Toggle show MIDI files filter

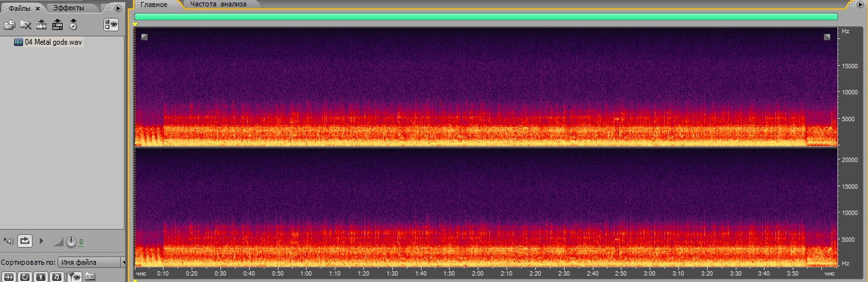[56, 277]
